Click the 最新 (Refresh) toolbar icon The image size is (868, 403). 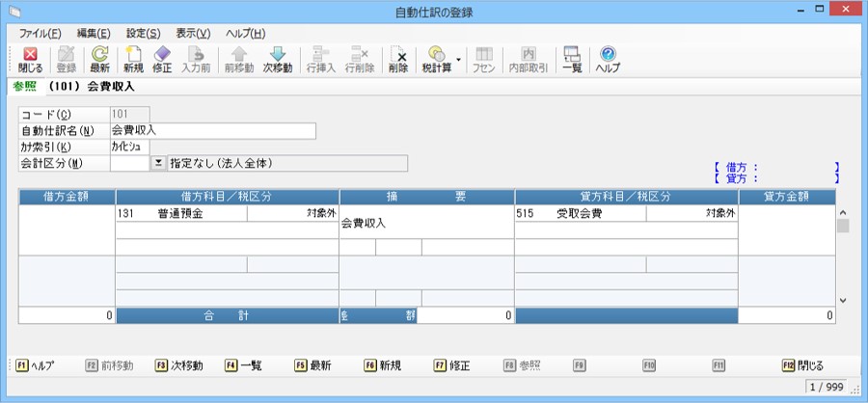point(99,60)
